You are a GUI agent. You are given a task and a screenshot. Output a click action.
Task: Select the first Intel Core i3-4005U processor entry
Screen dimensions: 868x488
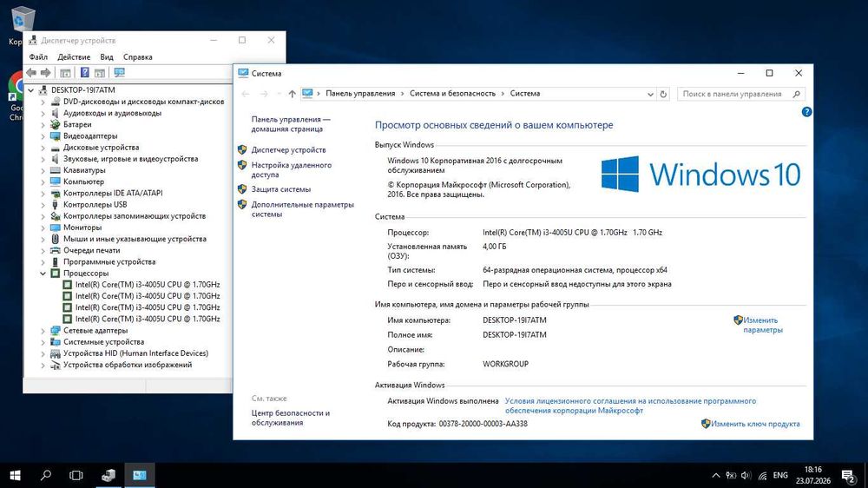[x=148, y=285]
